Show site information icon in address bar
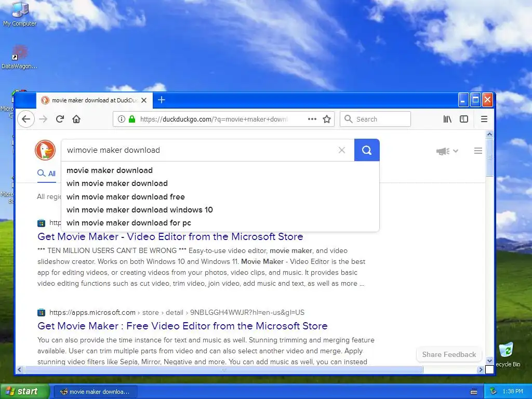 (x=121, y=119)
